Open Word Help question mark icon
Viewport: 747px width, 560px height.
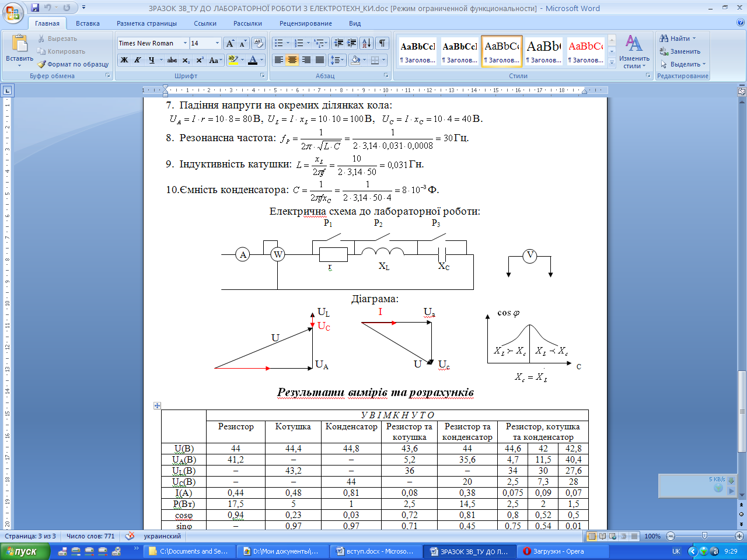coord(741,23)
